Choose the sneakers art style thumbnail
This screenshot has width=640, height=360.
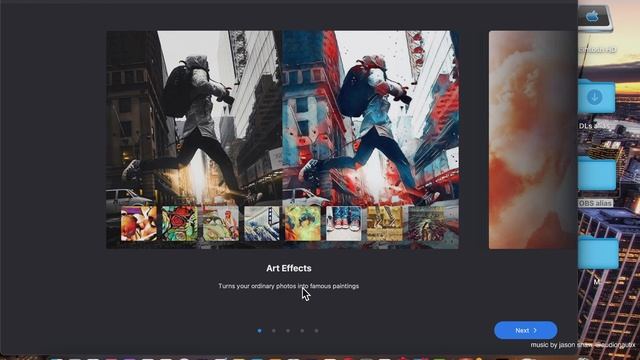tap(344, 223)
